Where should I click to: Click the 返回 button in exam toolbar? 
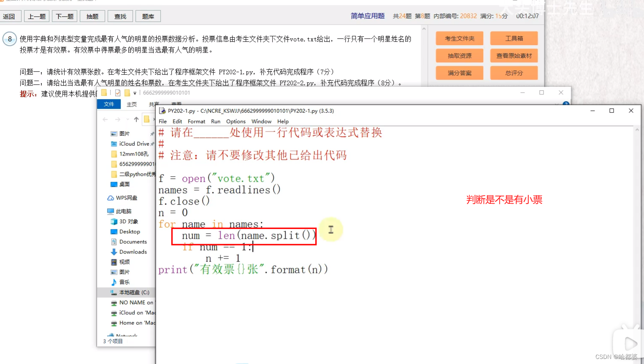9,16
